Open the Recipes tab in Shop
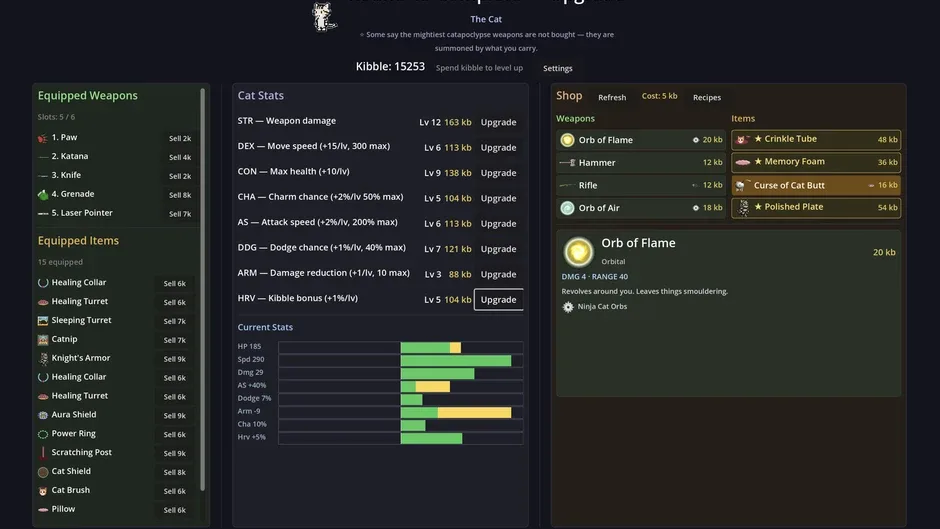The height and width of the screenshot is (529, 940). coord(707,97)
